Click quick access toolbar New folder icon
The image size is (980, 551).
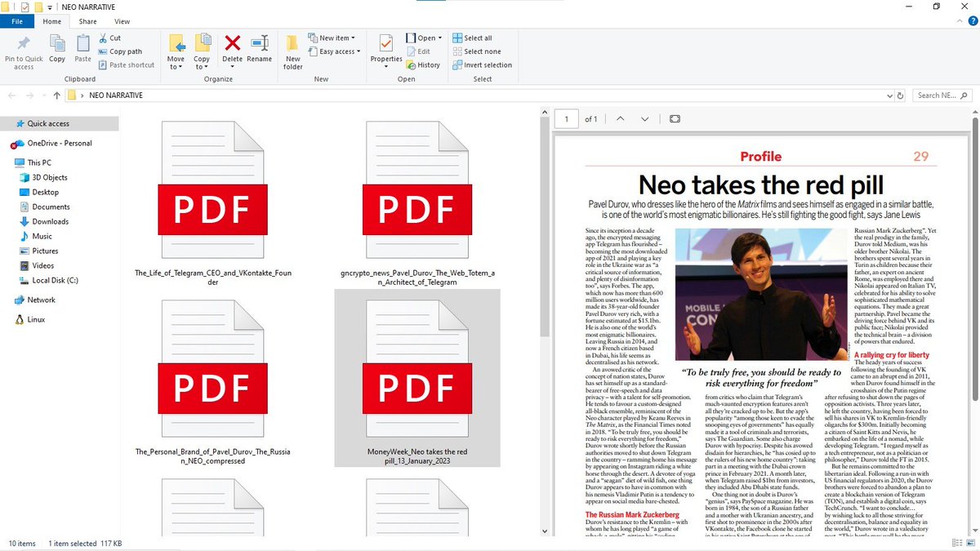coord(38,7)
